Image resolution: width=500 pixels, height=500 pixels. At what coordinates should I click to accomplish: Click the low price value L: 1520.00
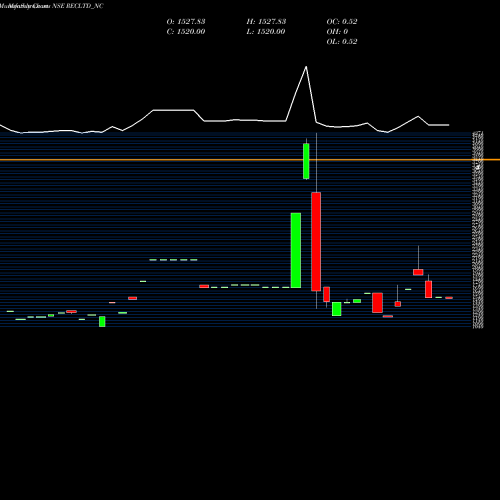point(266,32)
